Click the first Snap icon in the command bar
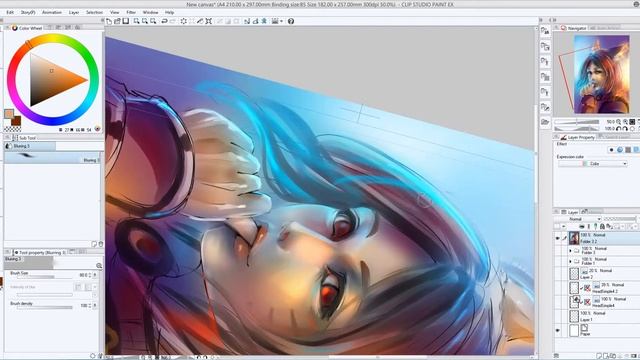This screenshot has height=360, width=640. (247, 21)
